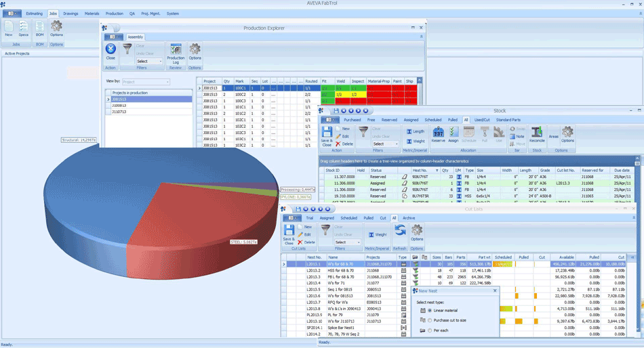Open the Select dropdown in Stock Filters
The height and width of the screenshot is (348, 644).
[385, 144]
